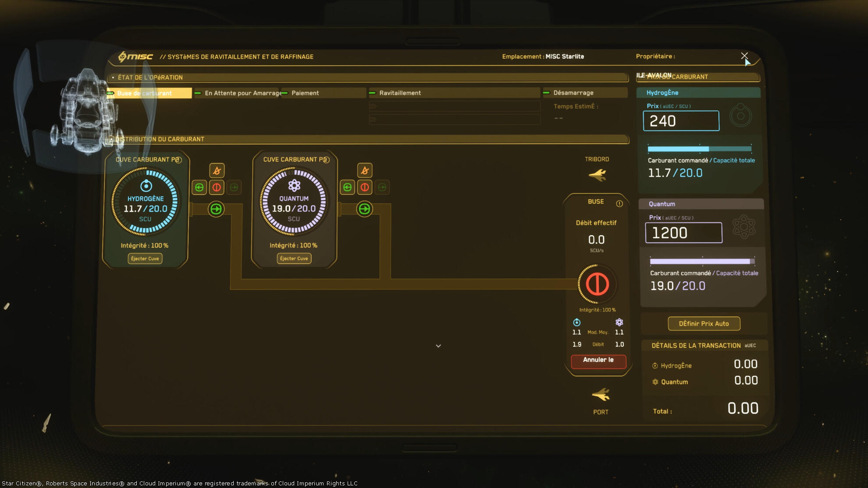This screenshot has width=868, height=488.
Task: Click Intégrité : 100 % under the quantum tank
Action: tap(293, 246)
